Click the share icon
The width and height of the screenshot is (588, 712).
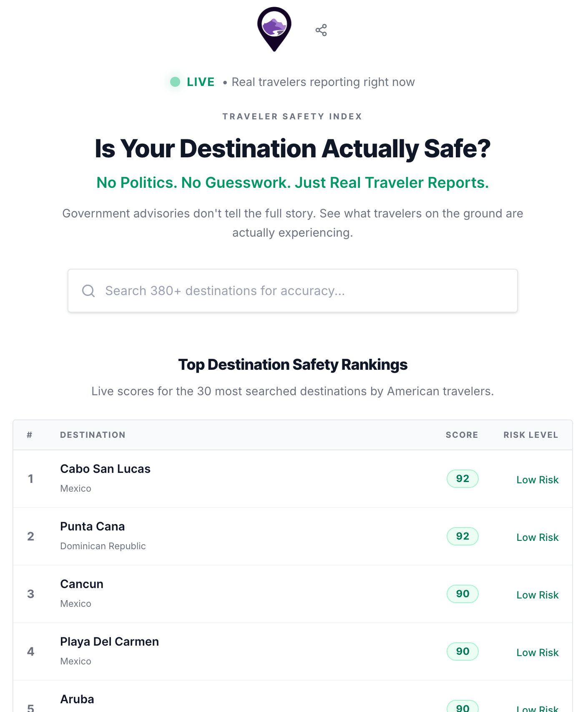(321, 30)
